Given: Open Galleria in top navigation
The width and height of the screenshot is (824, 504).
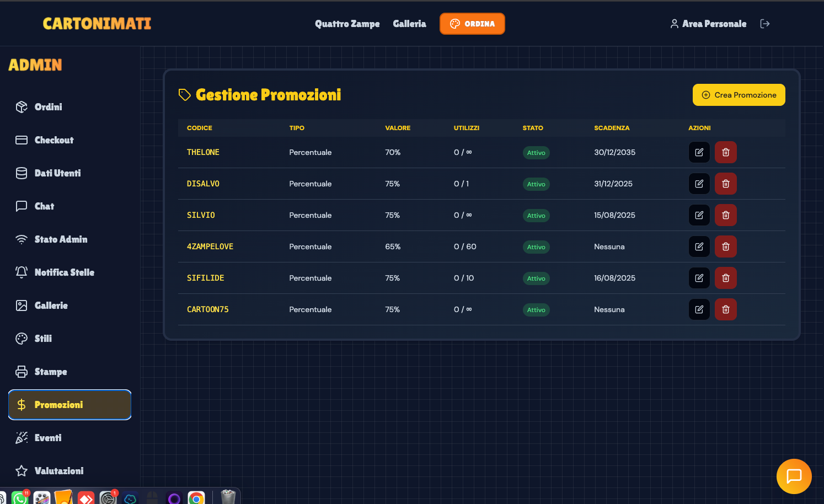Looking at the screenshot, I should tap(409, 24).
